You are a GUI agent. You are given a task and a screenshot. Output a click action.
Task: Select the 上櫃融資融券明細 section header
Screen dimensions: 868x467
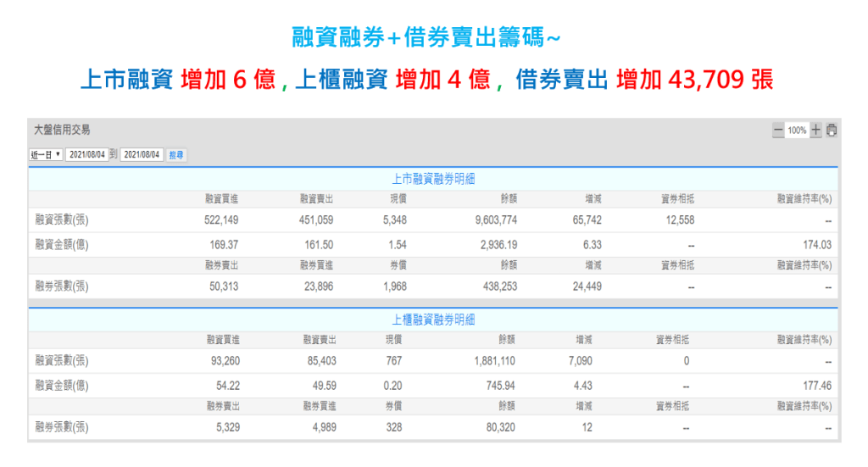coord(433,320)
